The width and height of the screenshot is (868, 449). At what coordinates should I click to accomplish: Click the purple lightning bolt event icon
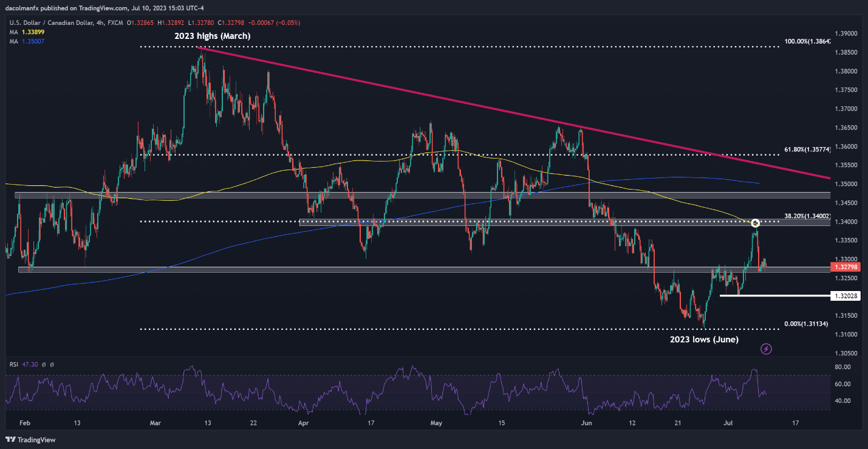coord(767,349)
